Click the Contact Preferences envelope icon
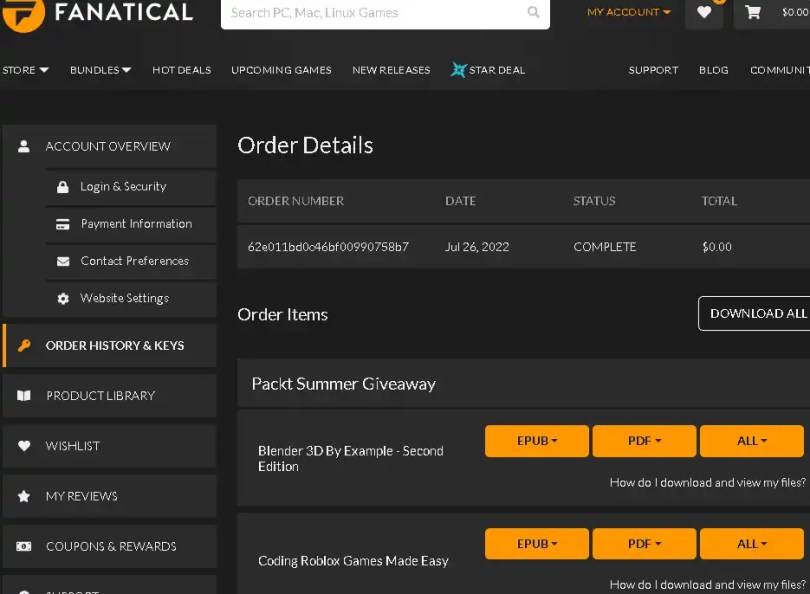The width and height of the screenshot is (810, 594). click(63, 261)
